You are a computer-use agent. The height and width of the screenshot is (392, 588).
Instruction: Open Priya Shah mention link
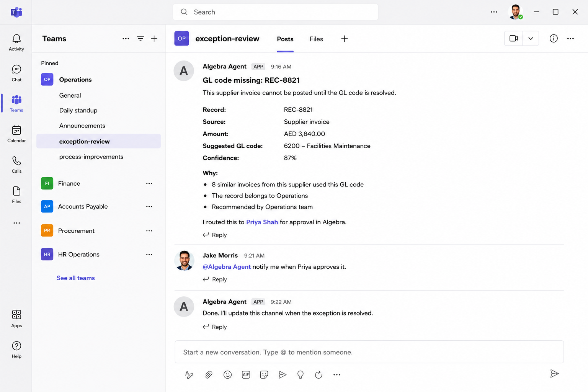click(x=262, y=222)
